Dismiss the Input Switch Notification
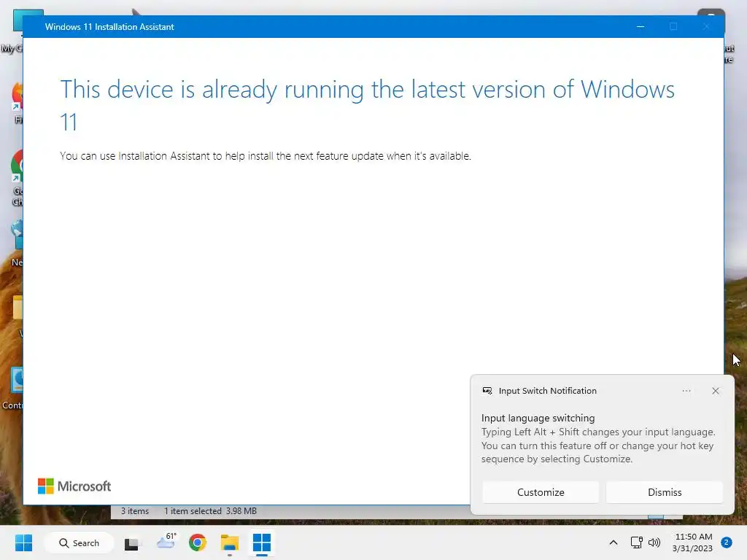The width and height of the screenshot is (747, 560). pyautogui.click(x=665, y=492)
